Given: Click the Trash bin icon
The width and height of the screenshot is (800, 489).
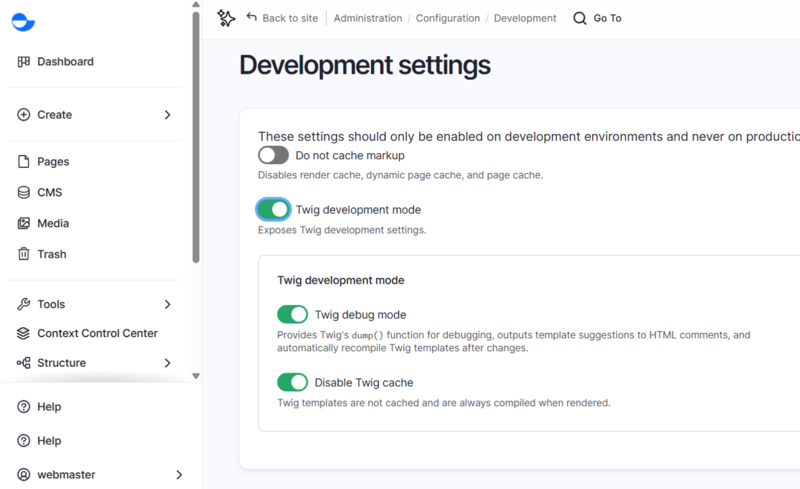Looking at the screenshot, I should click(23, 254).
